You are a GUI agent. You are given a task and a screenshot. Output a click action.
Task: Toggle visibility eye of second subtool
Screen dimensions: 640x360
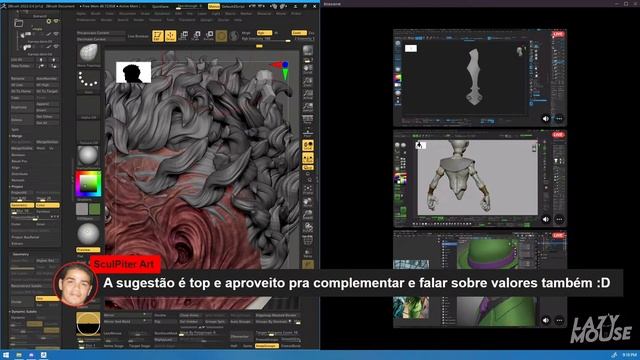[56, 46]
